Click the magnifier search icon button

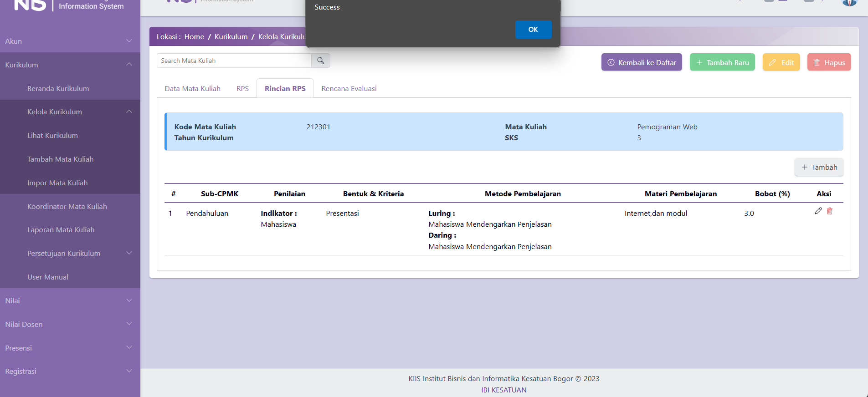click(321, 61)
